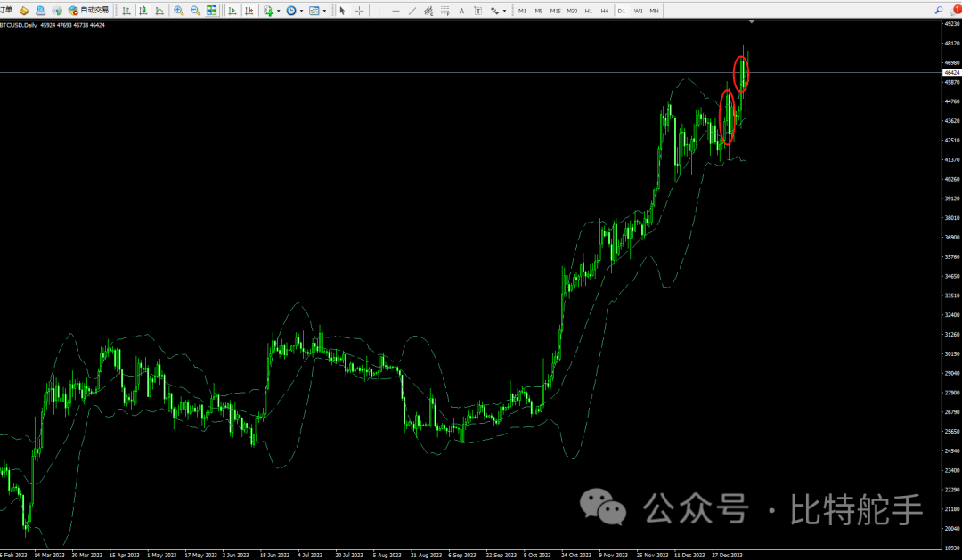Image resolution: width=962 pixels, height=560 pixels.
Task: Click the 订单 new order button
Action: [x=6, y=11]
